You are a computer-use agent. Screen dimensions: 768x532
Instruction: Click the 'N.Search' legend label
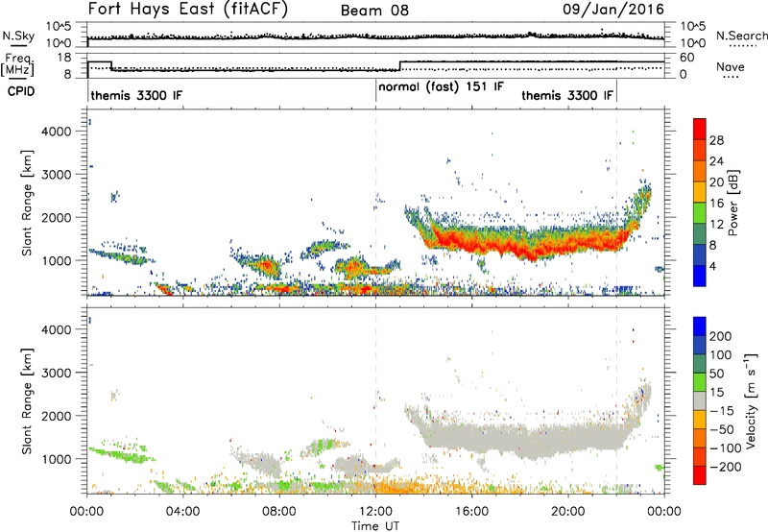(x=741, y=36)
